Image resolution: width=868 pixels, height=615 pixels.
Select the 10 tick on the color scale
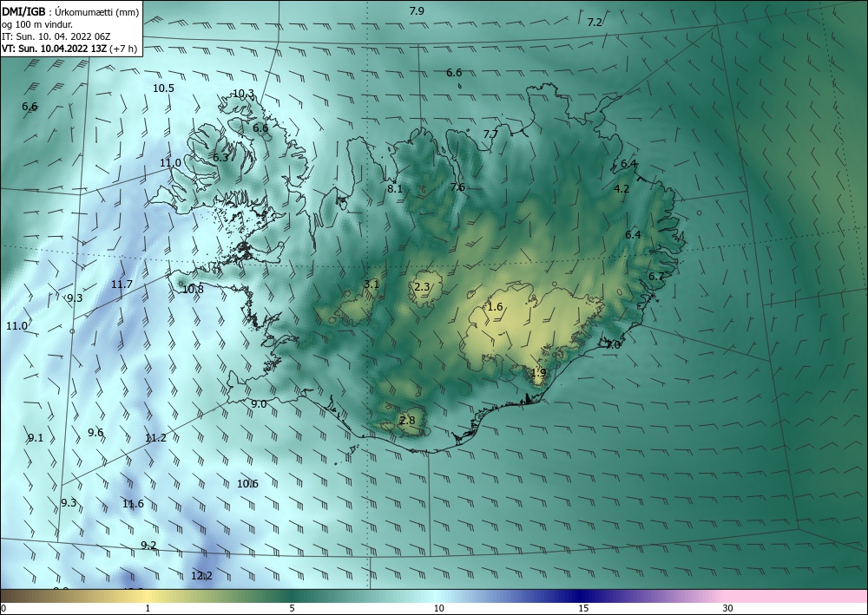(439, 608)
